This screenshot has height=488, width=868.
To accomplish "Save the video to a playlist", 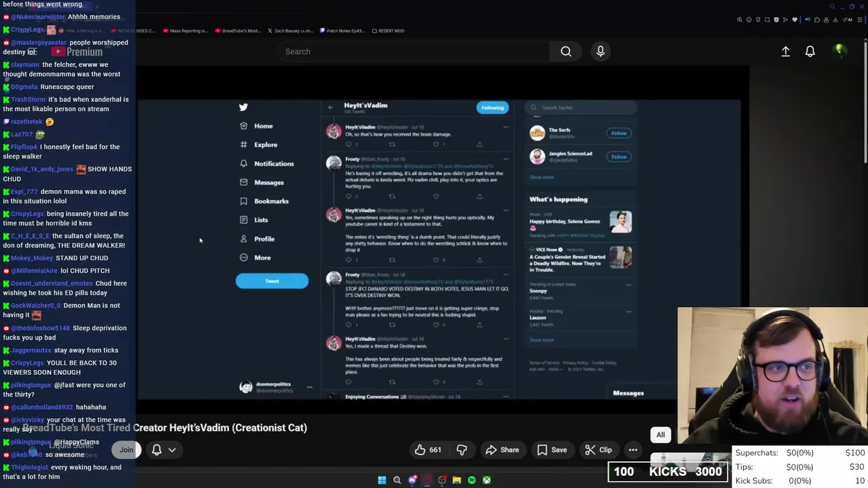I will pyautogui.click(x=552, y=449).
